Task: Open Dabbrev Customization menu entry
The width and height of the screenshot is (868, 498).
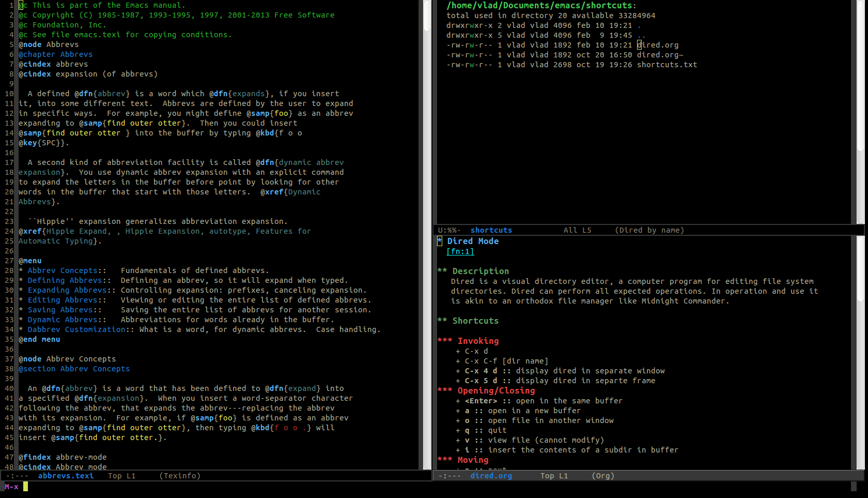Action: coord(76,329)
